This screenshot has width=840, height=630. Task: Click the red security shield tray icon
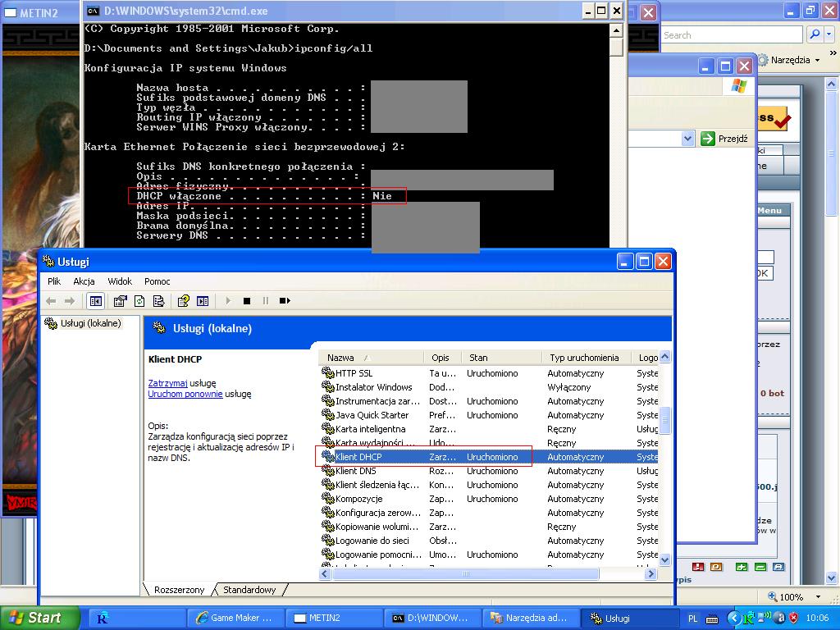pyautogui.click(x=794, y=619)
